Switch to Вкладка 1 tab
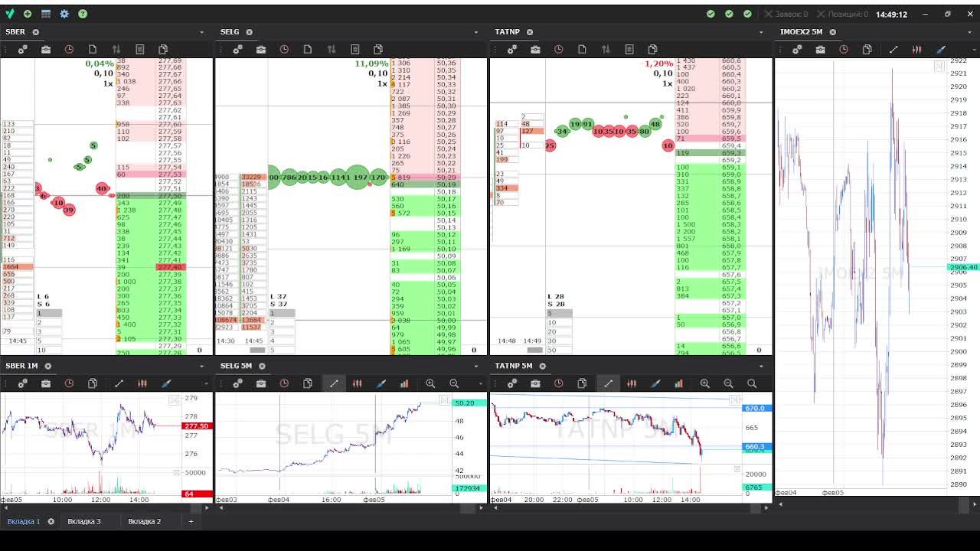980x551 pixels. [x=24, y=521]
